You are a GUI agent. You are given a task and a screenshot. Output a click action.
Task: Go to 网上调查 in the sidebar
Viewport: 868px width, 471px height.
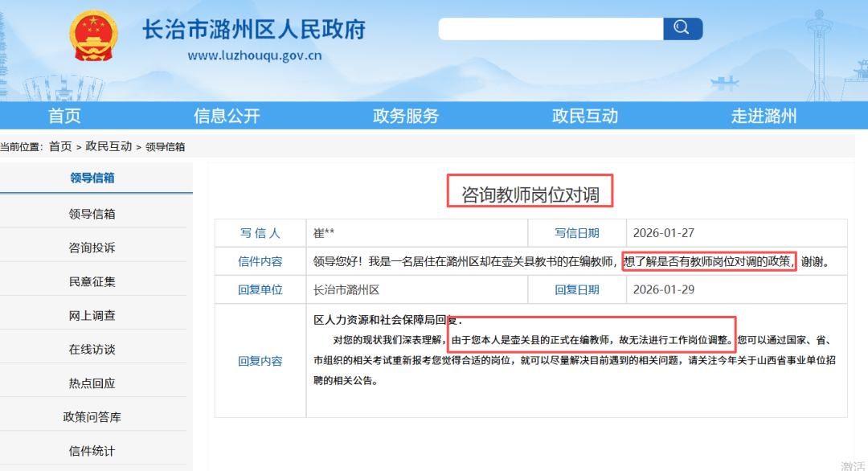[x=92, y=316]
